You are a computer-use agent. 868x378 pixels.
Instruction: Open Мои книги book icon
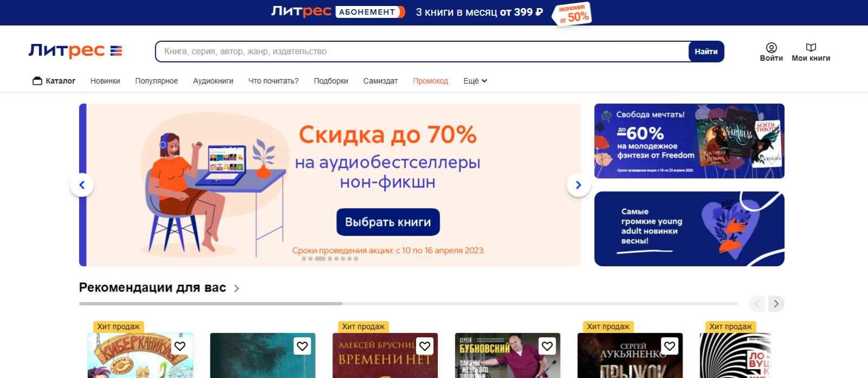pyautogui.click(x=810, y=47)
